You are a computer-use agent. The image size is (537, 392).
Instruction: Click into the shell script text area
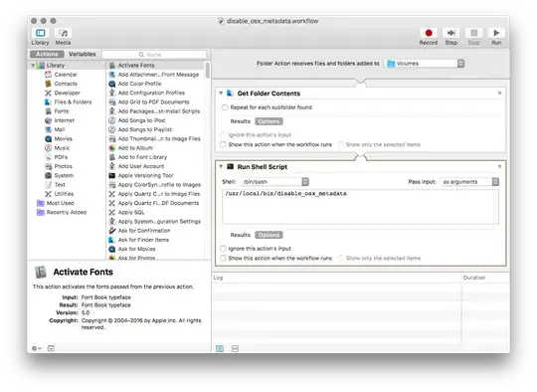(x=360, y=207)
